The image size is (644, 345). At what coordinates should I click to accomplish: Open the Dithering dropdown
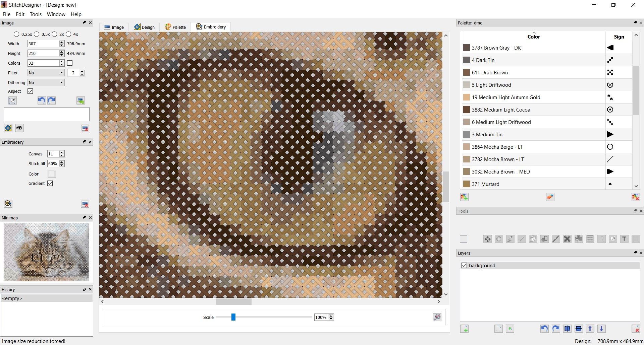(46, 82)
